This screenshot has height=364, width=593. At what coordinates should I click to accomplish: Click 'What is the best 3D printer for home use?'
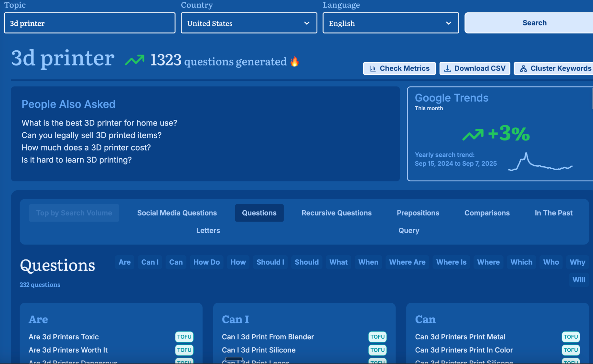click(99, 123)
